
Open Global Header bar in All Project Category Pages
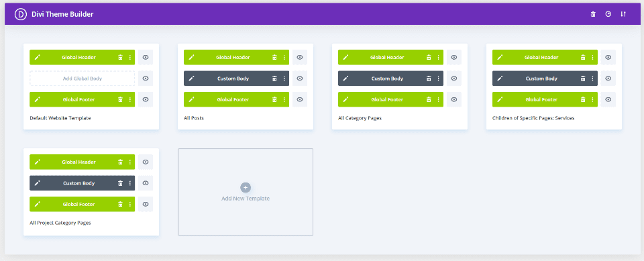82,162
